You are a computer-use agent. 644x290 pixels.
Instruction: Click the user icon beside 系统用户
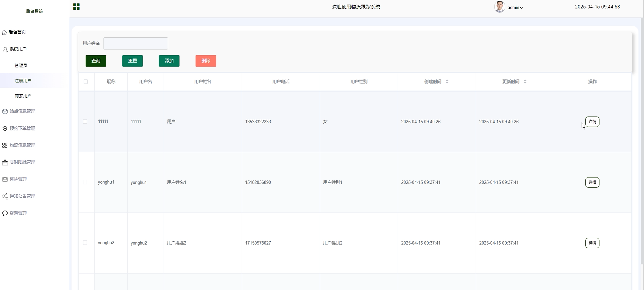coord(5,49)
